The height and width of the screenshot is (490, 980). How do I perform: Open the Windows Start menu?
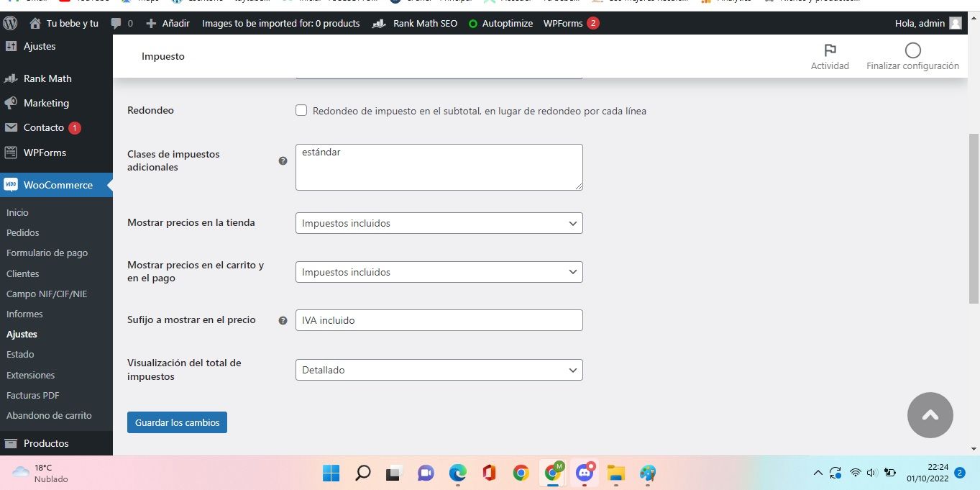click(x=331, y=473)
